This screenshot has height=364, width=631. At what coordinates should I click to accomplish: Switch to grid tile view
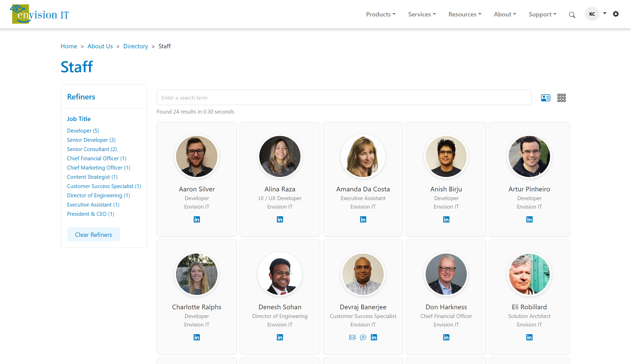(x=561, y=98)
